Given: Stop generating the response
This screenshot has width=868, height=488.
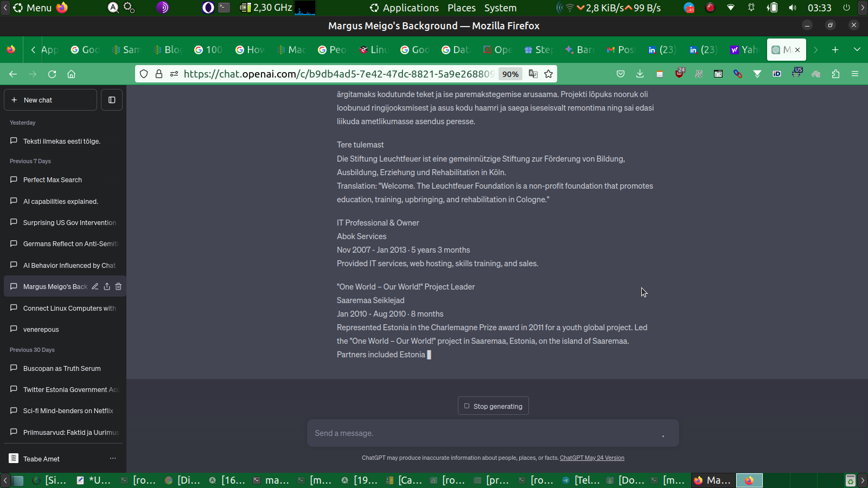Looking at the screenshot, I should pyautogui.click(x=493, y=406).
